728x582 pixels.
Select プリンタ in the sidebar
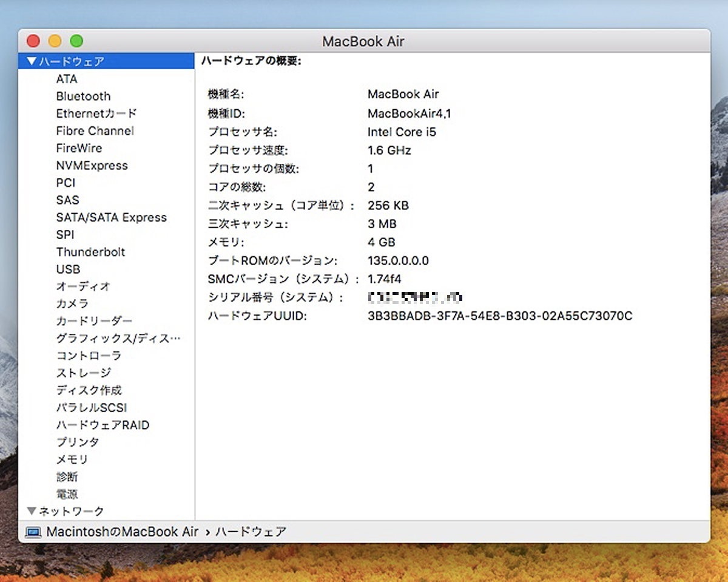coord(78,442)
